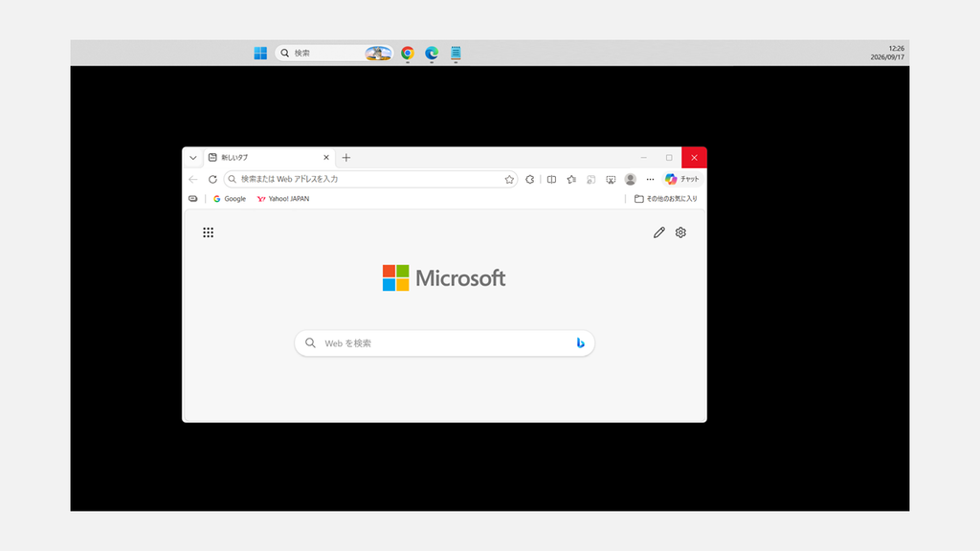Add page to favorites with star icon
Viewport: 980px width, 551px height.
(x=509, y=179)
